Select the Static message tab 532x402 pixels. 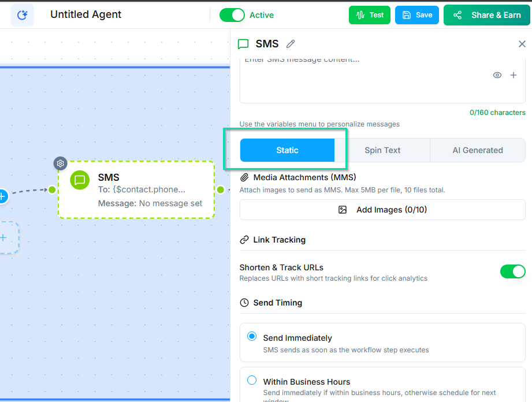tap(287, 150)
